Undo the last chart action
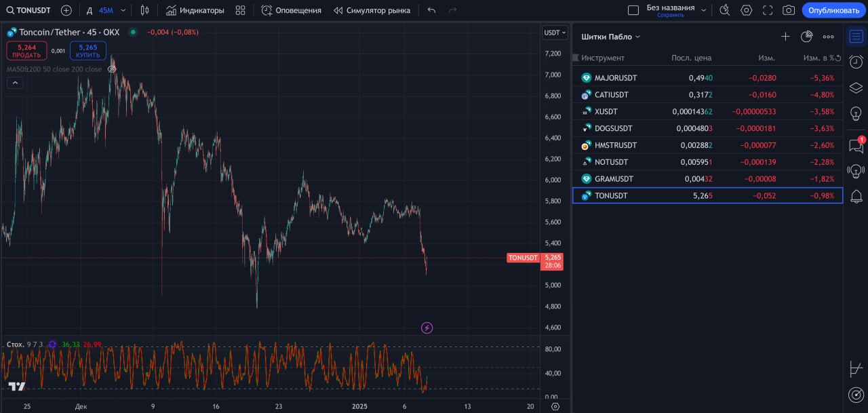Screen dimensions: 868x413 tap(431, 10)
